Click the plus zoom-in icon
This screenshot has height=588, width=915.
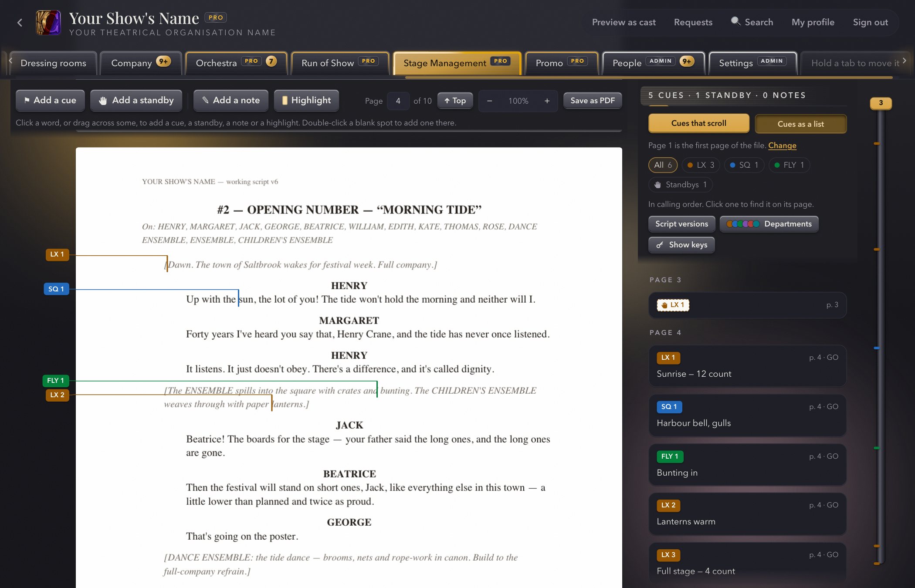[547, 101]
